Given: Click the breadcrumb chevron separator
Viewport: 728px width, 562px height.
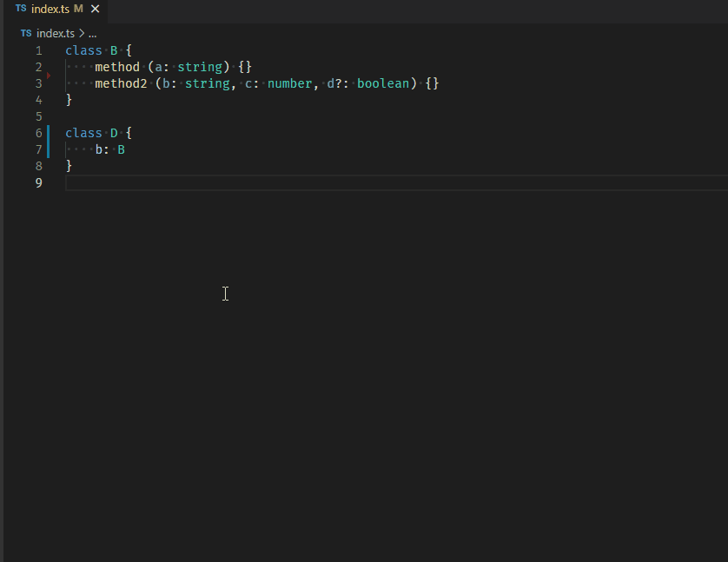Looking at the screenshot, I should tap(82, 33).
